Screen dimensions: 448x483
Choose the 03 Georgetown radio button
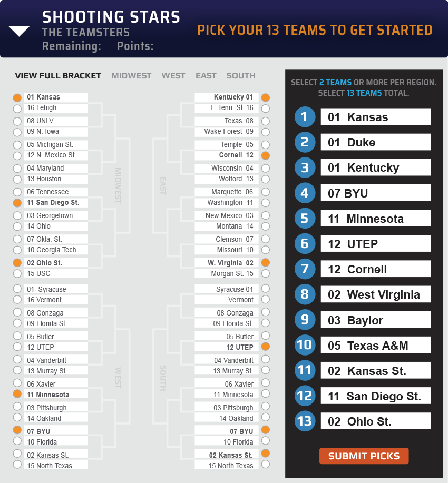17,216
